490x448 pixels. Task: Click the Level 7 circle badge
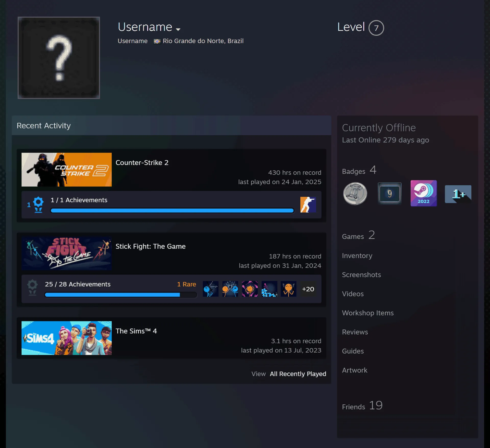tap(376, 28)
